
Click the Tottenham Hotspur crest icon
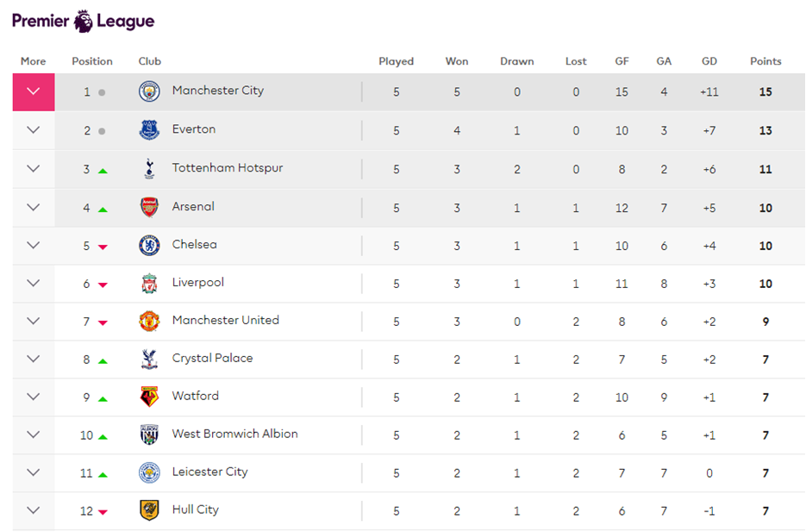point(150,169)
